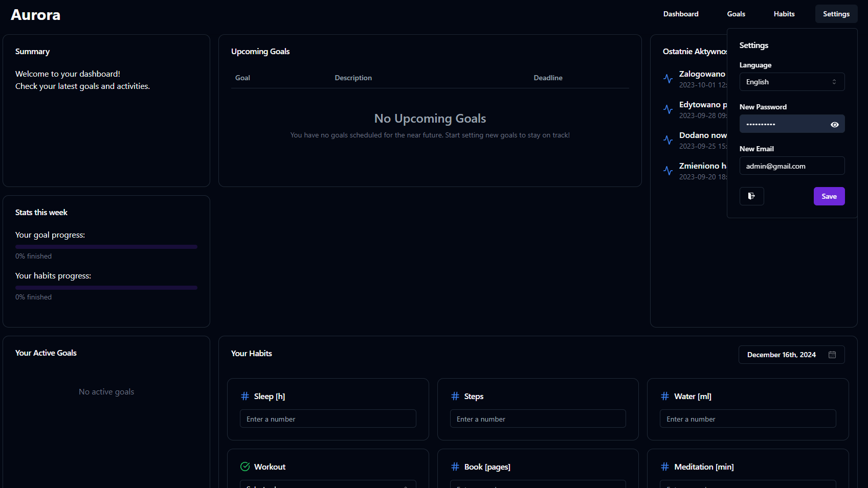
Task: Click the hash icon beside Sleep [h]
Action: click(244, 396)
